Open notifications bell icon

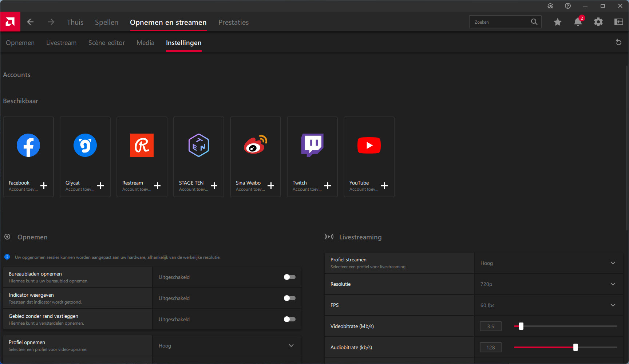pyautogui.click(x=578, y=22)
